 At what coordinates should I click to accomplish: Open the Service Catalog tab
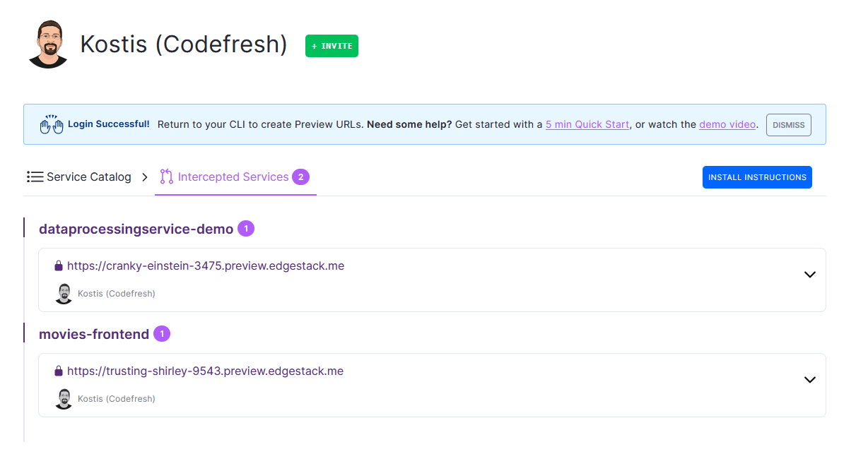pos(88,177)
